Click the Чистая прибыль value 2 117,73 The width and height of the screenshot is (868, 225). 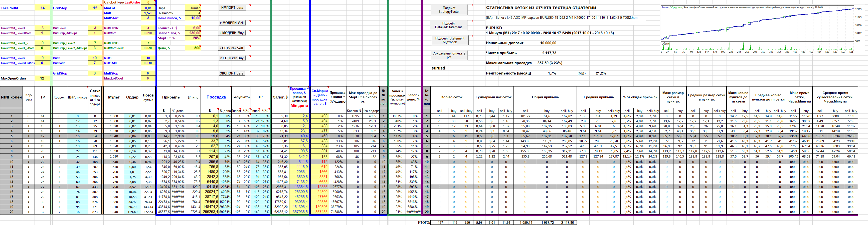pyautogui.click(x=549, y=53)
